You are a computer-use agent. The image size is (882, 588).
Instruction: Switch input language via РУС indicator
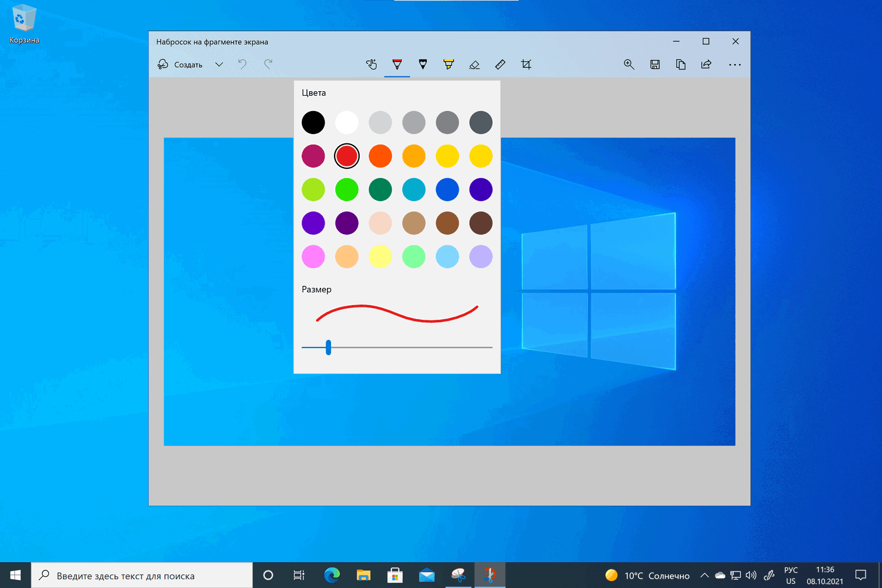[791, 575]
